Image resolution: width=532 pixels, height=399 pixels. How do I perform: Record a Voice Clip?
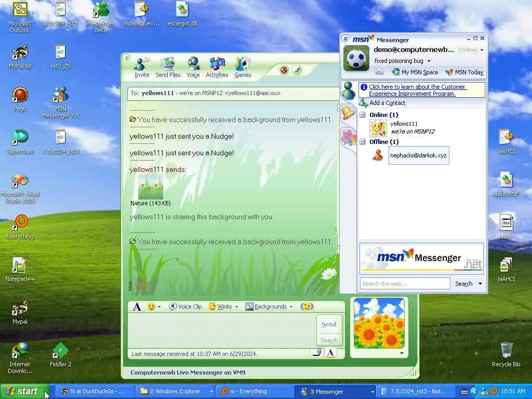pyautogui.click(x=185, y=307)
